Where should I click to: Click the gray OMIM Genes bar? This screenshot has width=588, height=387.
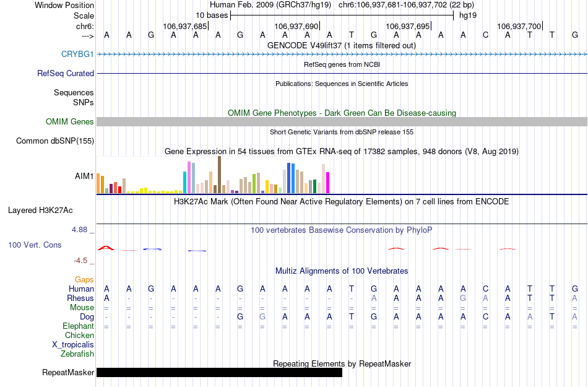[342, 121]
